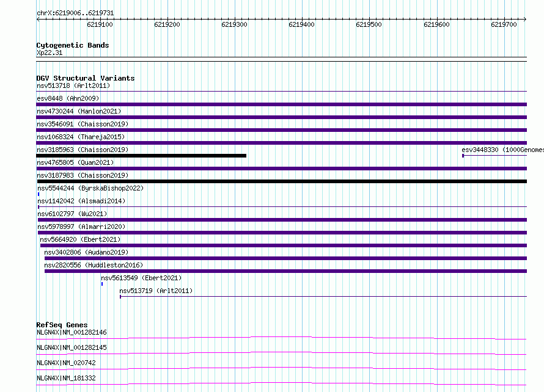Click the magenta line under NM_001282146
The height and width of the screenshot is (392, 544).
(281, 338)
